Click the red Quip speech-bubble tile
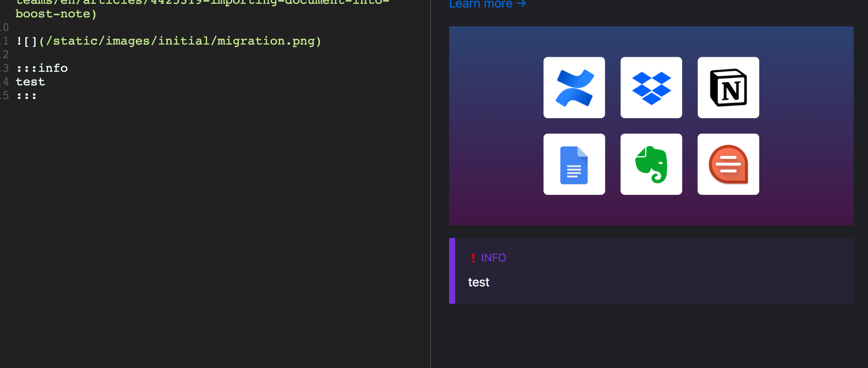Viewport: 868px width, 368px height. (728, 164)
